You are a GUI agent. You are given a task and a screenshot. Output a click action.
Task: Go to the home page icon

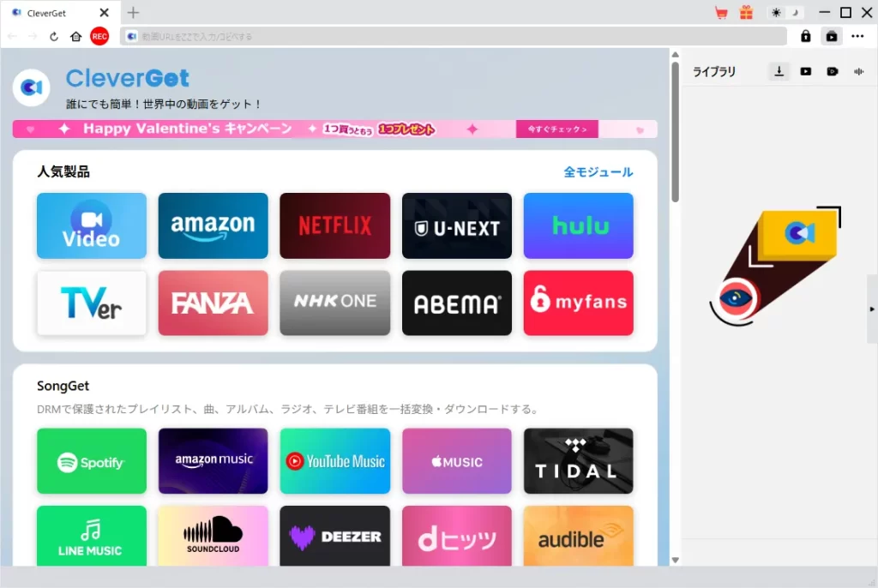(76, 36)
